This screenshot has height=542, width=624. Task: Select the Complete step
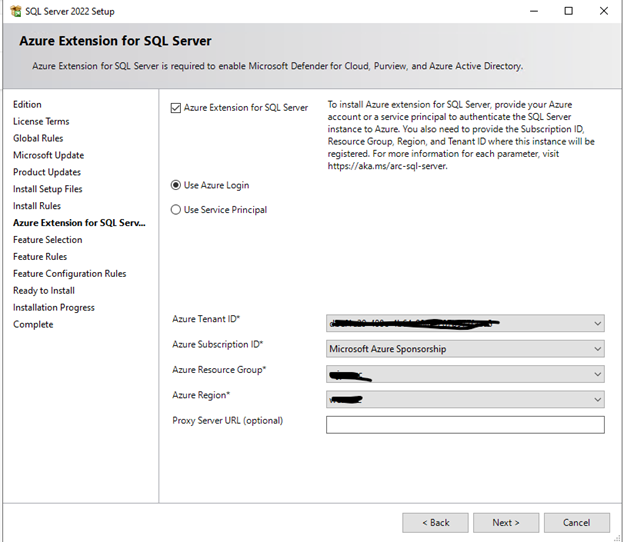click(x=33, y=324)
